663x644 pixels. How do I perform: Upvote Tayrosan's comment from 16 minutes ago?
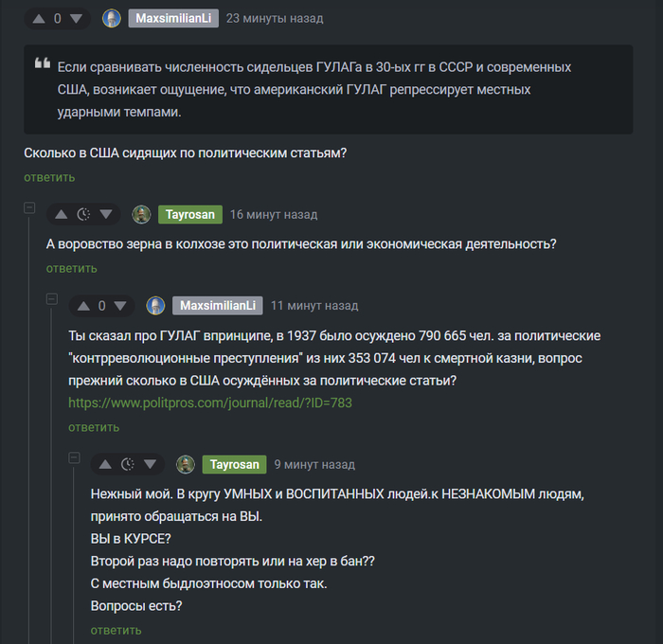pos(62,215)
